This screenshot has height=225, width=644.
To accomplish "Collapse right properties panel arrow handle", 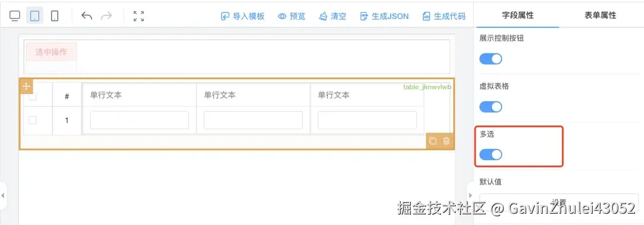I will [x=470, y=195].
